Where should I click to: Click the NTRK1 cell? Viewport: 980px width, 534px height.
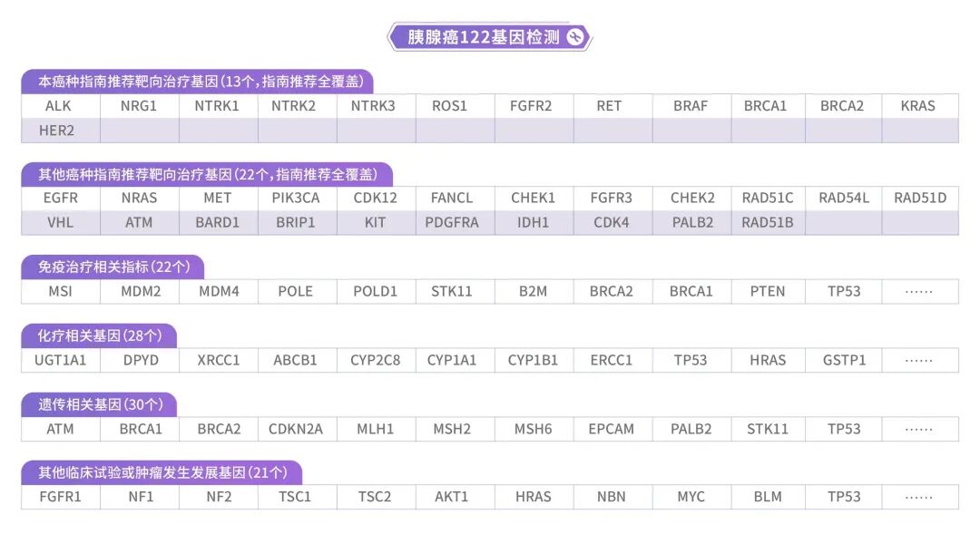218,106
